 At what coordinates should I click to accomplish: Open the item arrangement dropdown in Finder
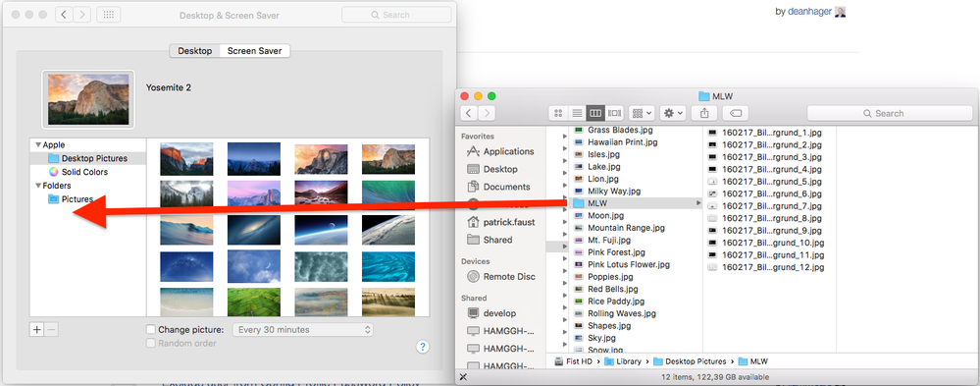642,113
